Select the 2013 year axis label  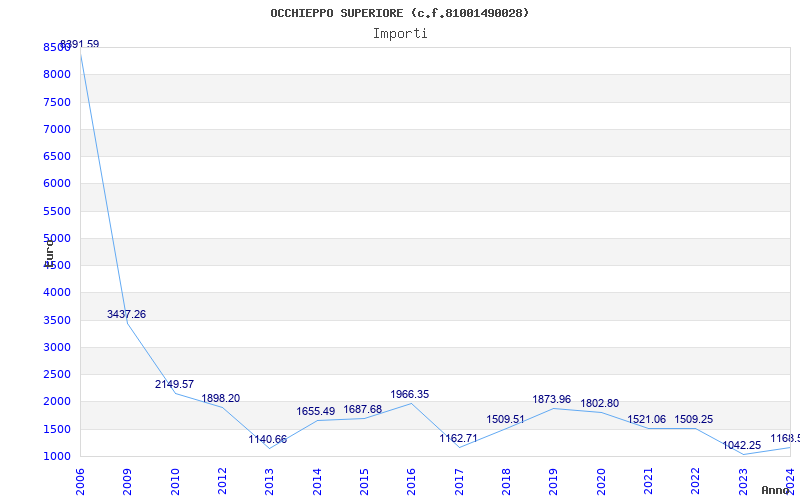[269, 479]
